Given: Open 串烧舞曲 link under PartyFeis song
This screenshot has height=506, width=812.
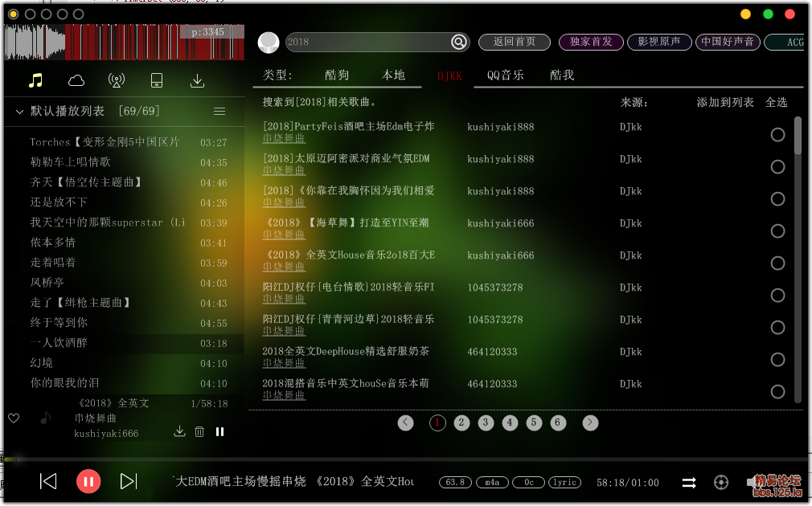Looking at the screenshot, I should pos(284,139).
